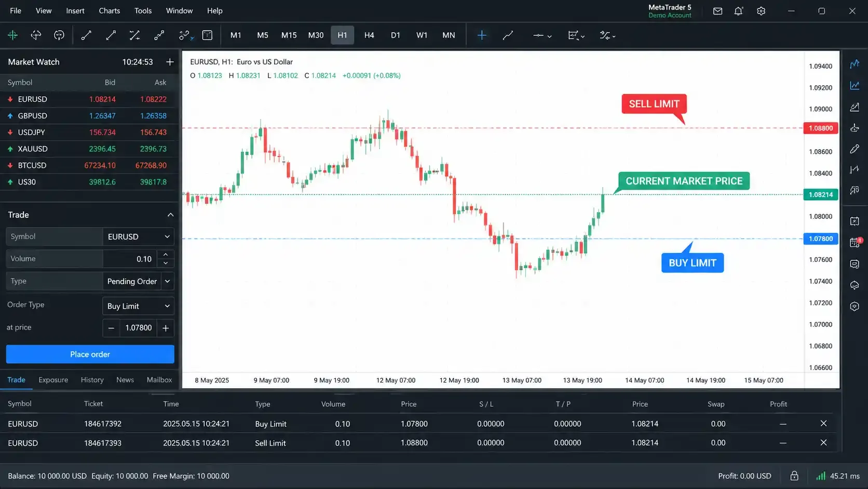
Task: Increase the at-price value with plus button
Action: coord(166,328)
